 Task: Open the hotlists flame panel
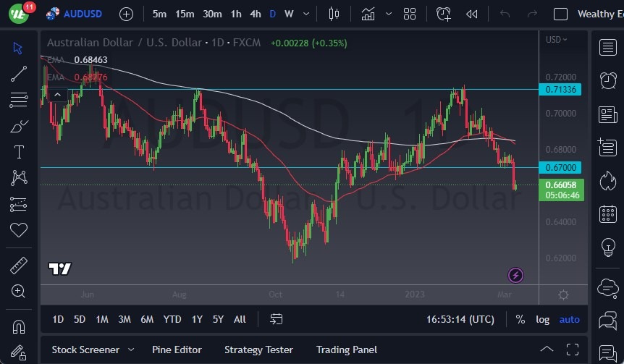pyautogui.click(x=607, y=181)
